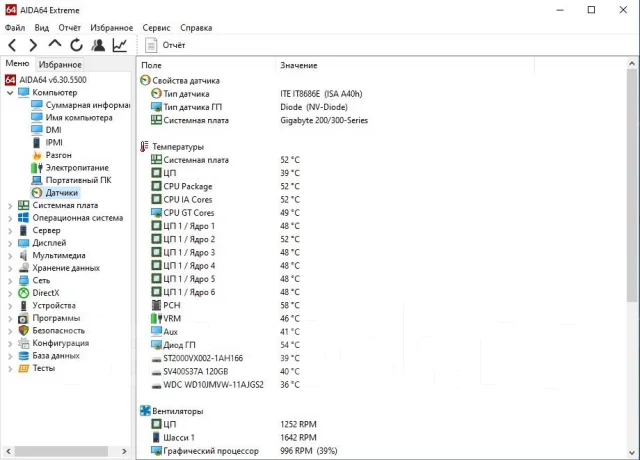Expand the Дисплей tree node

[x=10, y=243]
